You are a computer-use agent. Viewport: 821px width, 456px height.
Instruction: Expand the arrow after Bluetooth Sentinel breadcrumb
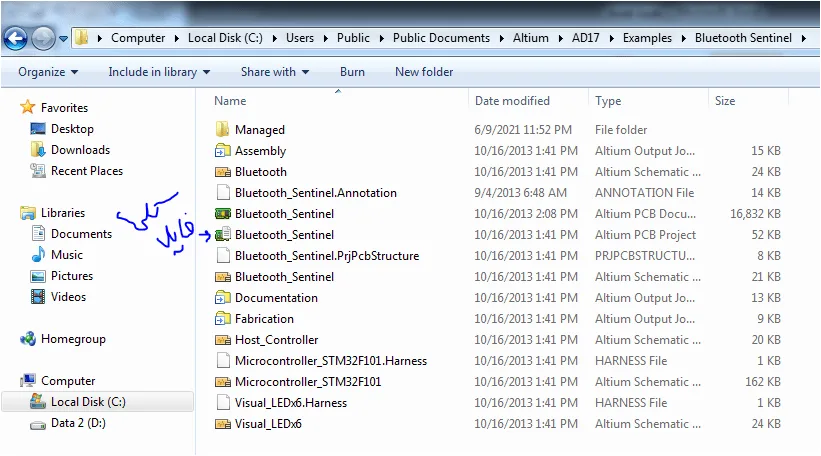pyautogui.click(x=804, y=38)
